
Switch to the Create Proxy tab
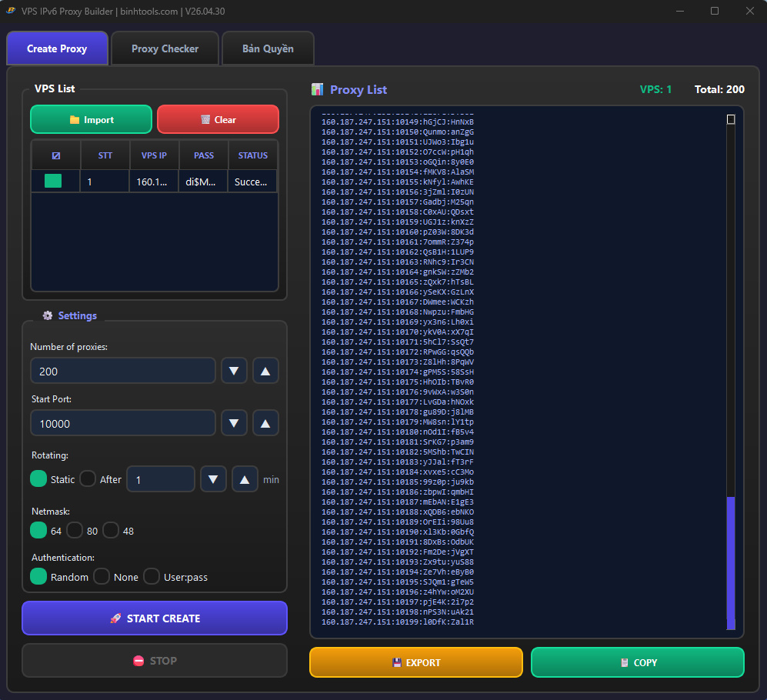pyautogui.click(x=57, y=48)
